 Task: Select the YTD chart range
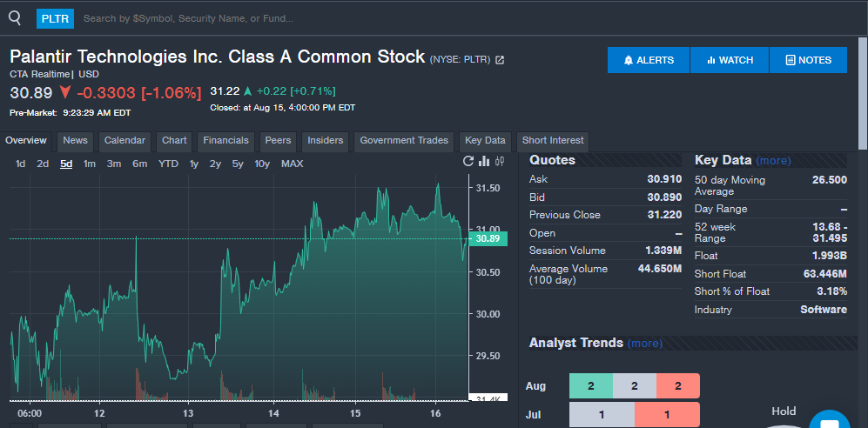pos(168,164)
